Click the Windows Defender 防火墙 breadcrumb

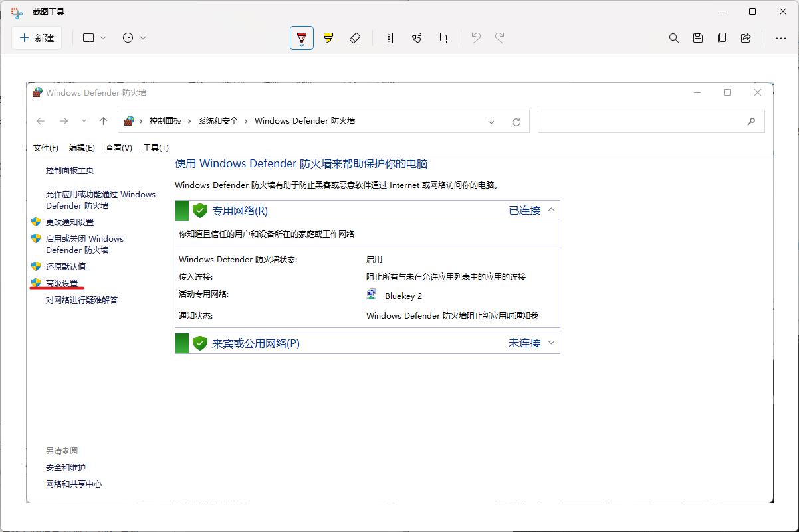[x=304, y=121]
